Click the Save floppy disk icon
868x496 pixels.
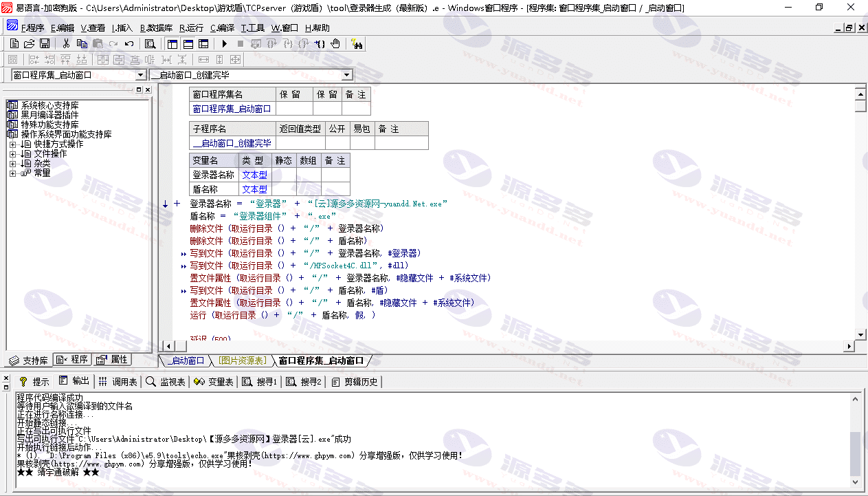(x=46, y=43)
